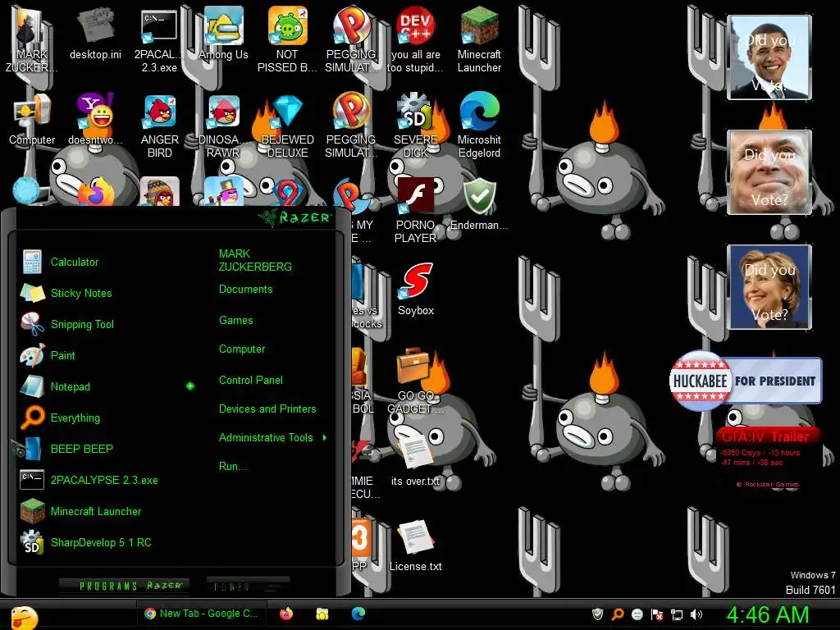Image resolution: width=840 pixels, height=630 pixels.
Task: Open the network tray icon
Action: (x=677, y=614)
